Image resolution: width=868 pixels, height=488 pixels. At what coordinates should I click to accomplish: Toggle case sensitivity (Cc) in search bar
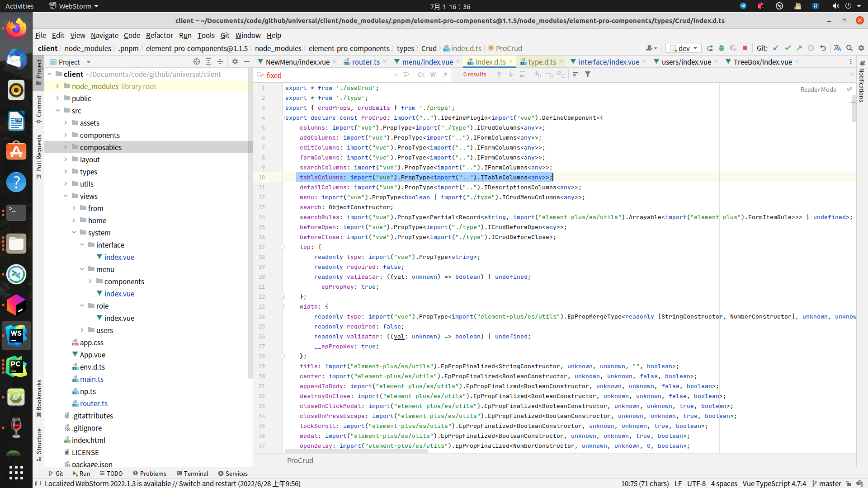(x=422, y=75)
